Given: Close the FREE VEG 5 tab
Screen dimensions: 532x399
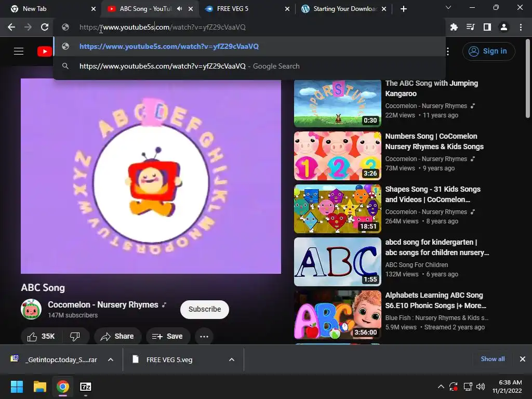Looking at the screenshot, I should (x=287, y=9).
